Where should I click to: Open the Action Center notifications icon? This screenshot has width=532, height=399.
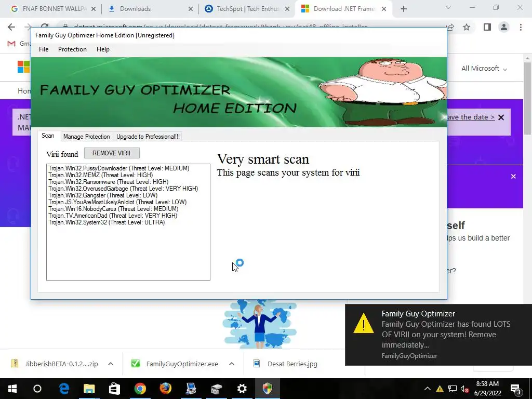[x=516, y=389]
